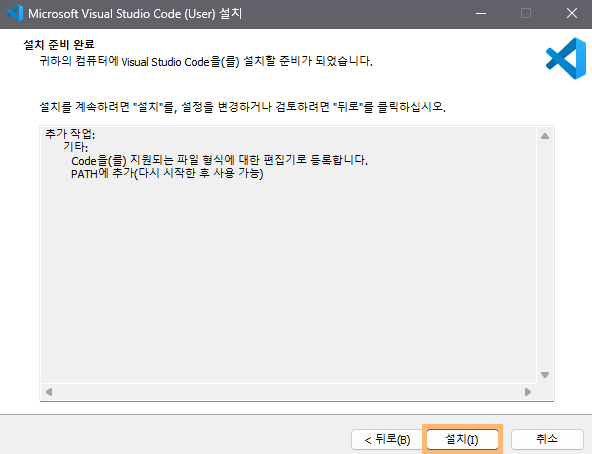Click the maximize button in title bar

click(x=526, y=14)
